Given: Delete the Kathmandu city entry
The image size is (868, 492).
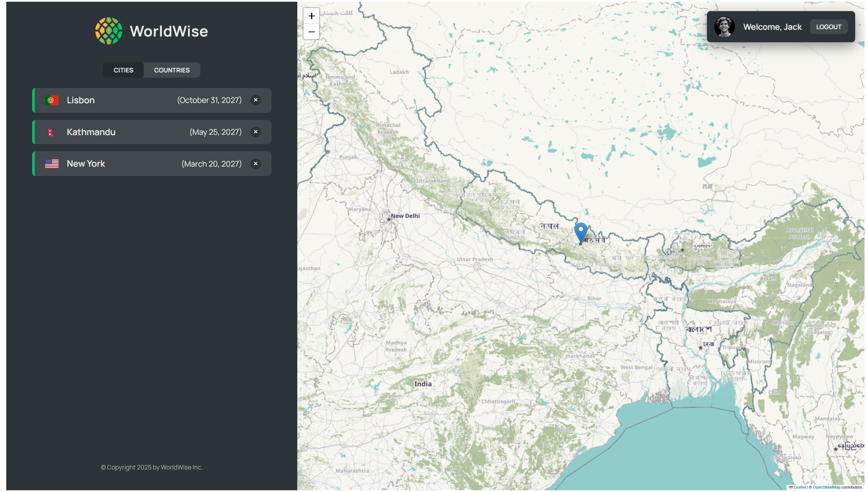Looking at the screenshot, I should coord(256,132).
